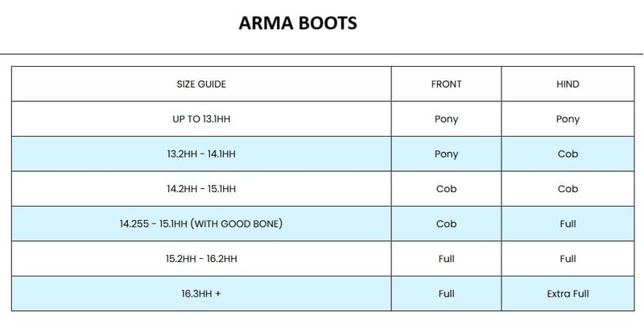This screenshot has height=332, width=644.
Task: Click the WITH GOOD BONE size row
Action: (x=201, y=223)
